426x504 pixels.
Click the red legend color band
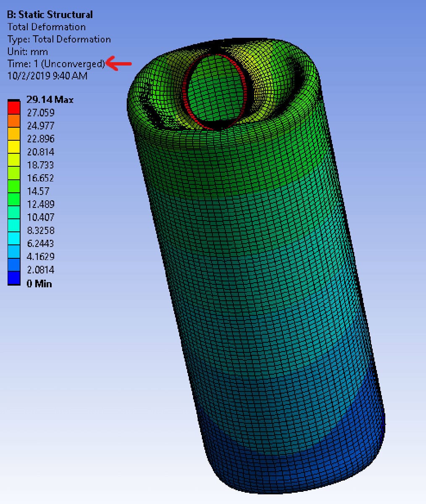point(14,108)
